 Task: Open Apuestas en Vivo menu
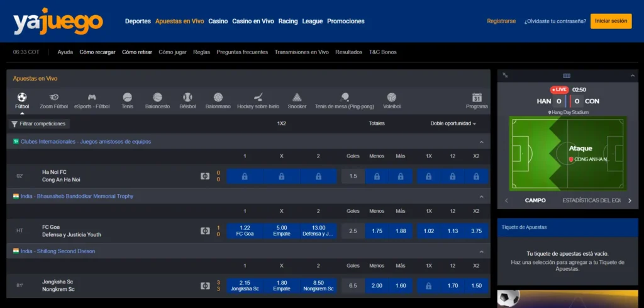point(179,21)
